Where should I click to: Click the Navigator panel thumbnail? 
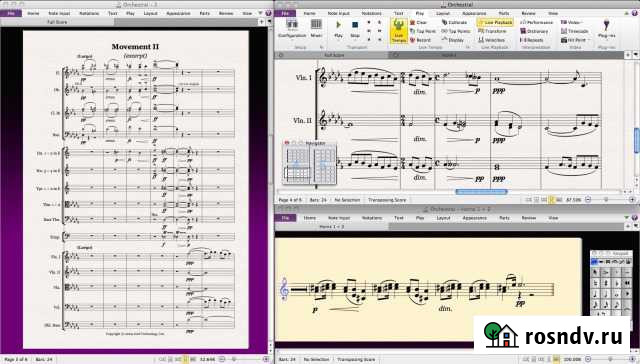click(x=310, y=164)
